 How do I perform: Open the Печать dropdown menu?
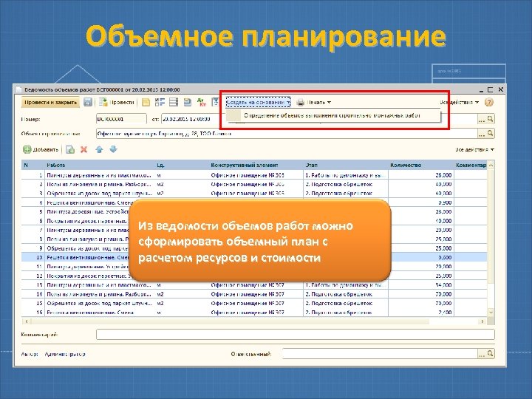click(x=314, y=102)
